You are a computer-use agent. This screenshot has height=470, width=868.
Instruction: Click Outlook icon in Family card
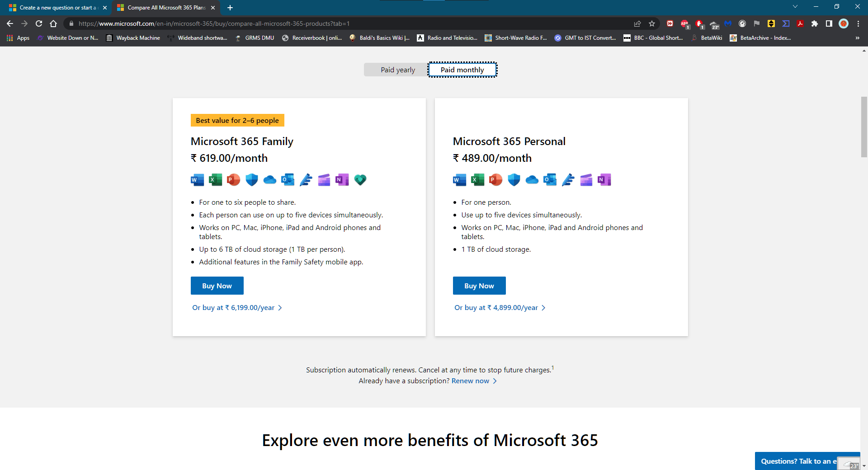coord(288,180)
